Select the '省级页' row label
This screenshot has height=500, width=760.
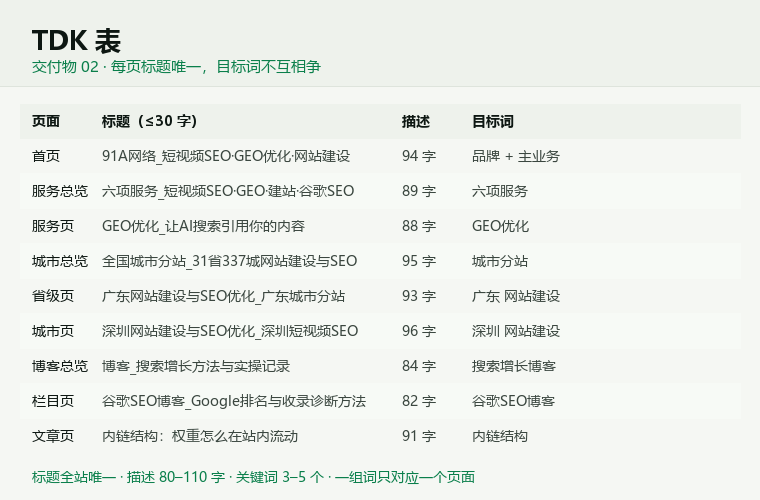(53, 296)
